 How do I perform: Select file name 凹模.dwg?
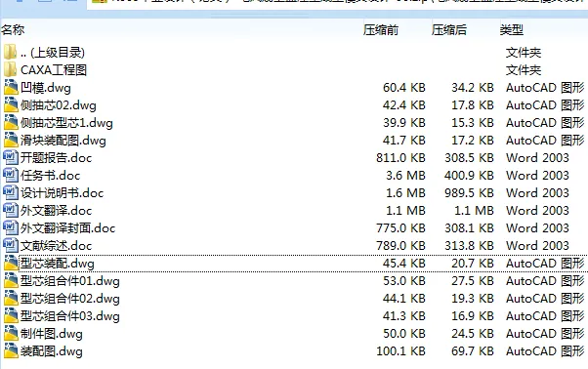click(x=46, y=88)
